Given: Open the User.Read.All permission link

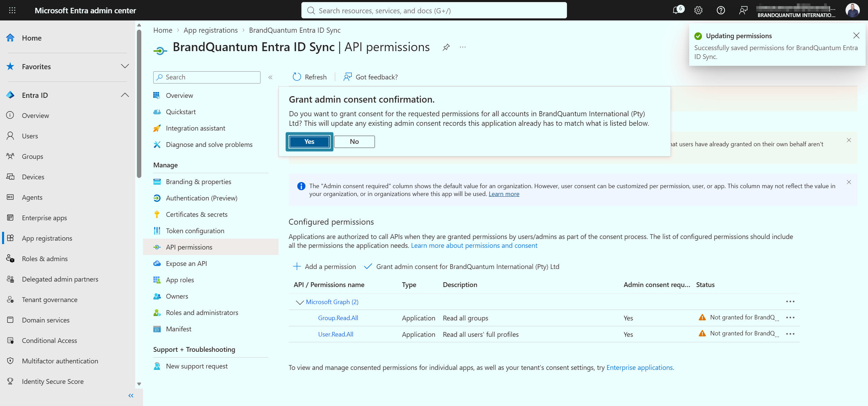Looking at the screenshot, I should coord(335,334).
